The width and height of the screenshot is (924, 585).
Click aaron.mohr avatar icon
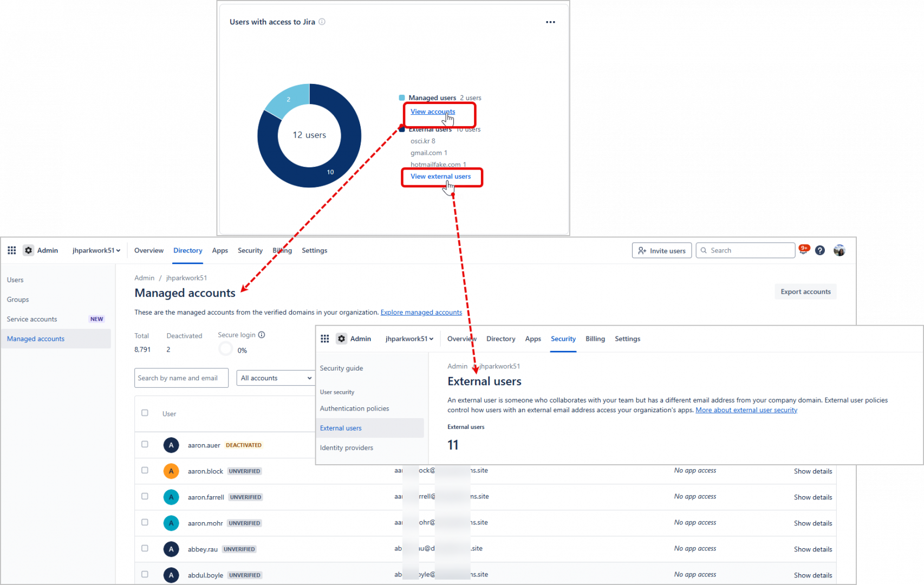(x=171, y=523)
